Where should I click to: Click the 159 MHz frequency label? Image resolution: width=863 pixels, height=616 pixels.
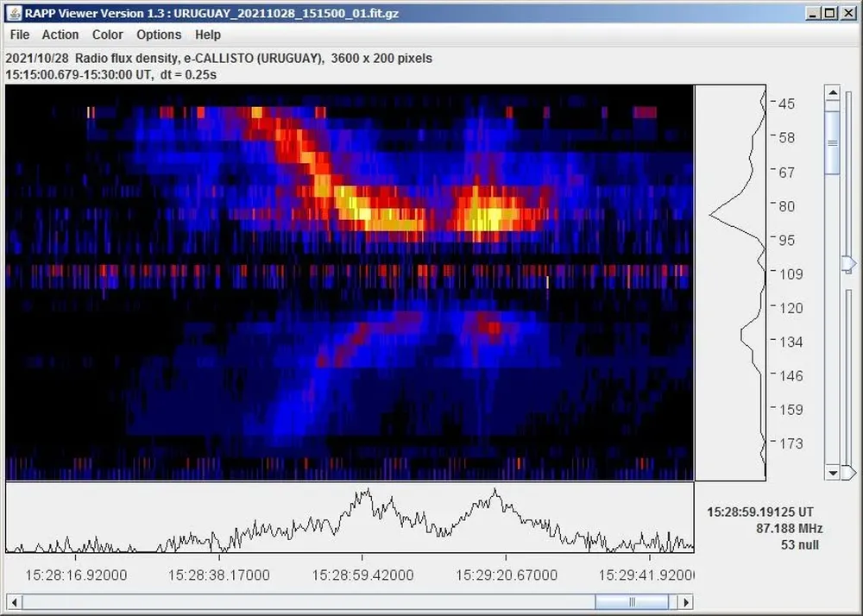791,410
